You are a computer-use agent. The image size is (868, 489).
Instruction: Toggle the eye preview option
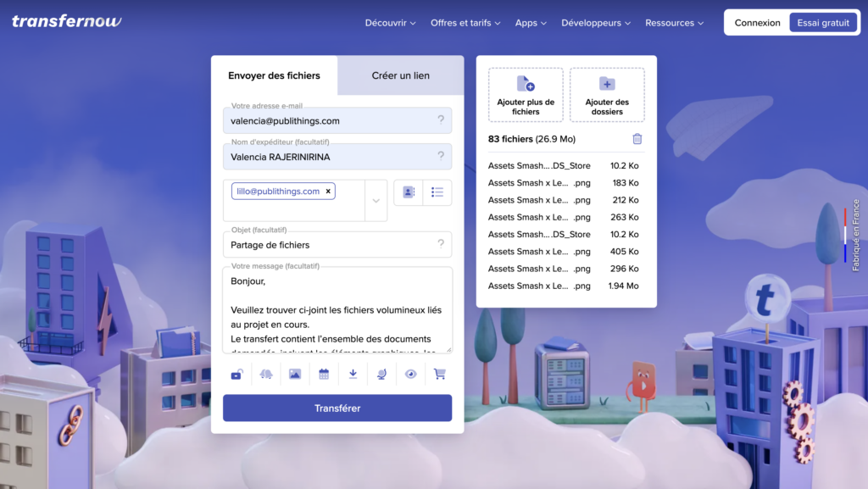coord(411,375)
